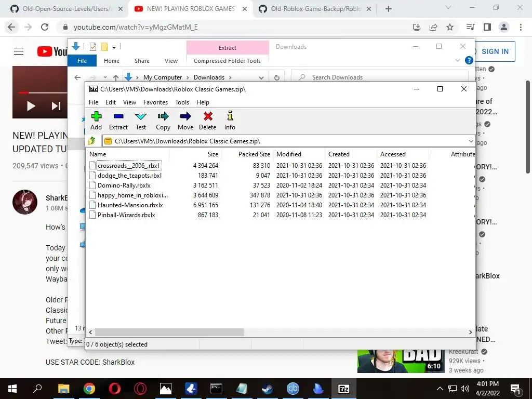The width and height of the screenshot is (532, 399).
Task: Bookmark this page with star icon
Action: click(450, 27)
